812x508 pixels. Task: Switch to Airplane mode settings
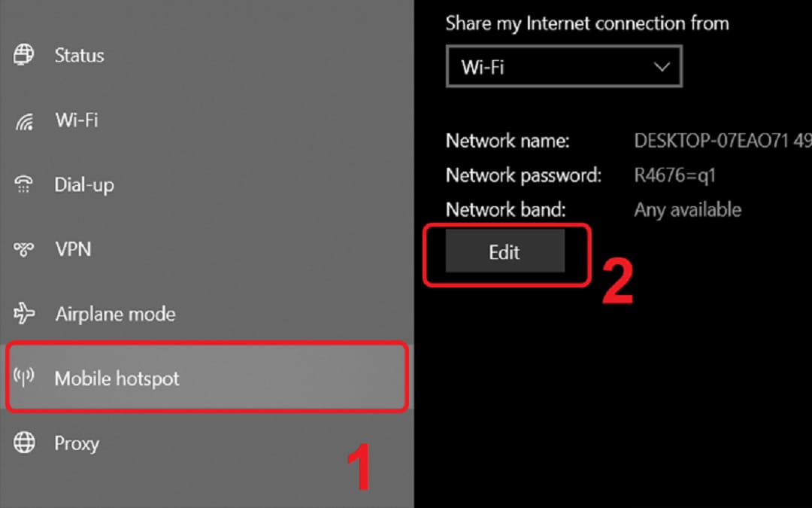208,314
